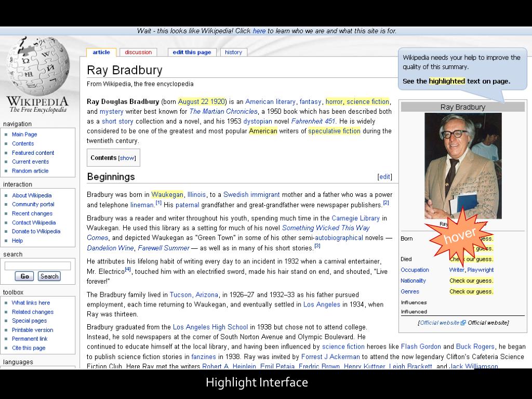Image resolution: width=532 pixels, height=399 pixels.
Task: Open the lineman link
Action: tap(142, 205)
